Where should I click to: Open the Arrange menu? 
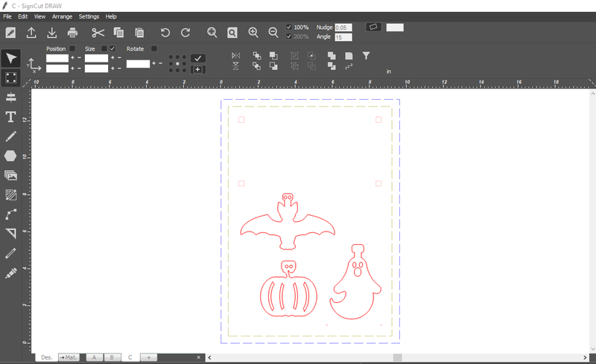[x=62, y=16]
